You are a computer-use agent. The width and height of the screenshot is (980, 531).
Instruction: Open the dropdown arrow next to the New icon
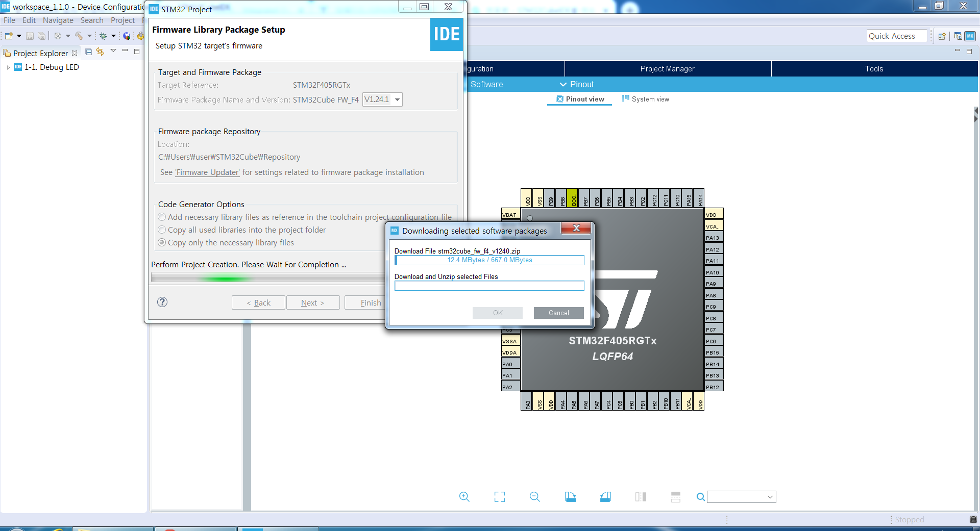coord(19,36)
